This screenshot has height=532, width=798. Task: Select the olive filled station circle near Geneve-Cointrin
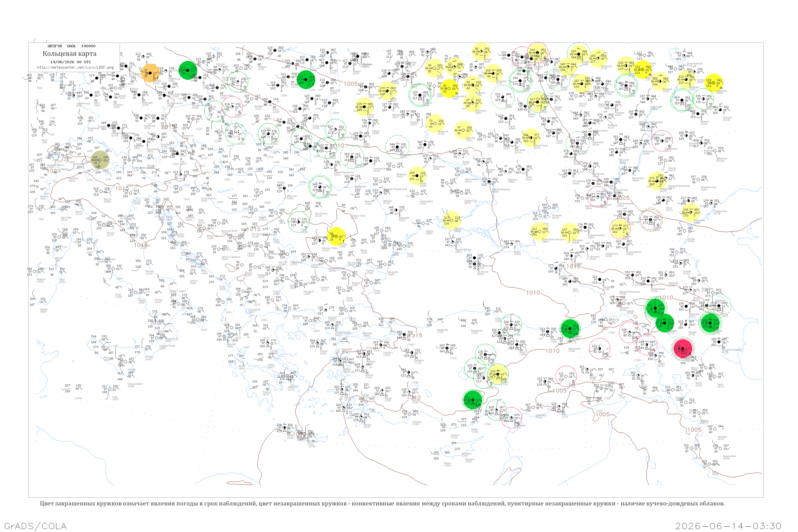(x=101, y=160)
